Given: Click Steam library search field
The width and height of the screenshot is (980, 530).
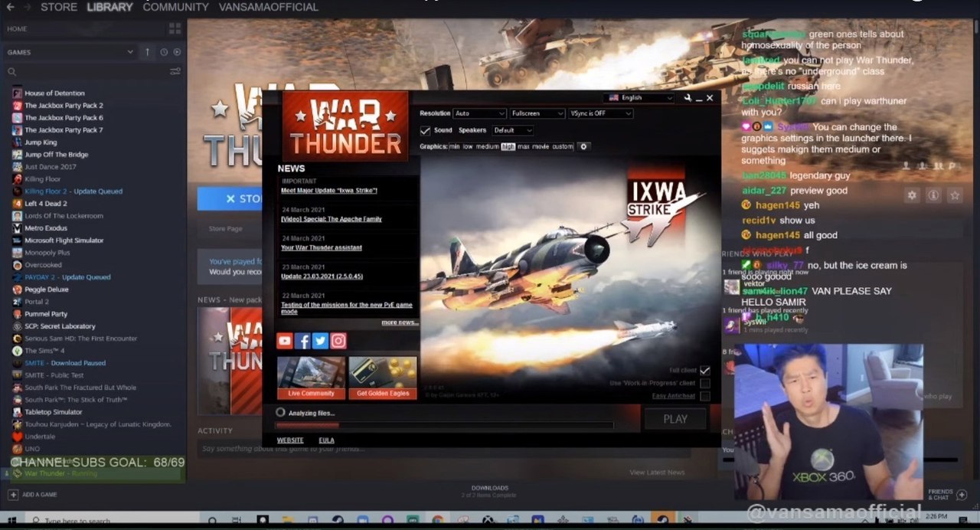Looking at the screenshot, I should (87, 71).
